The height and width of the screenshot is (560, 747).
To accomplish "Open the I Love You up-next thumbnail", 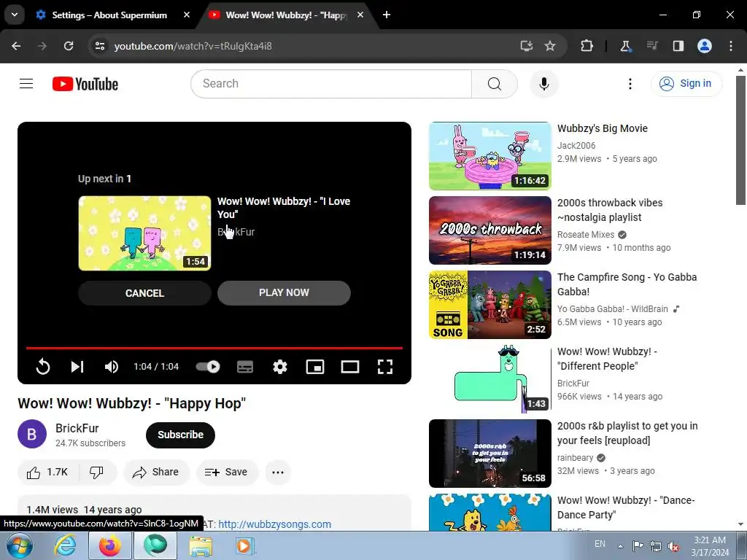I will pos(145,233).
